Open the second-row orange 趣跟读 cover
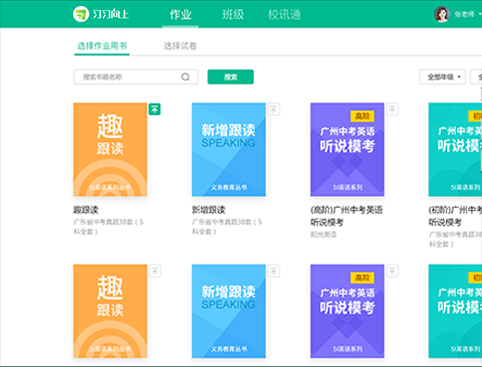This screenshot has width=482, height=367. tap(110, 311)
